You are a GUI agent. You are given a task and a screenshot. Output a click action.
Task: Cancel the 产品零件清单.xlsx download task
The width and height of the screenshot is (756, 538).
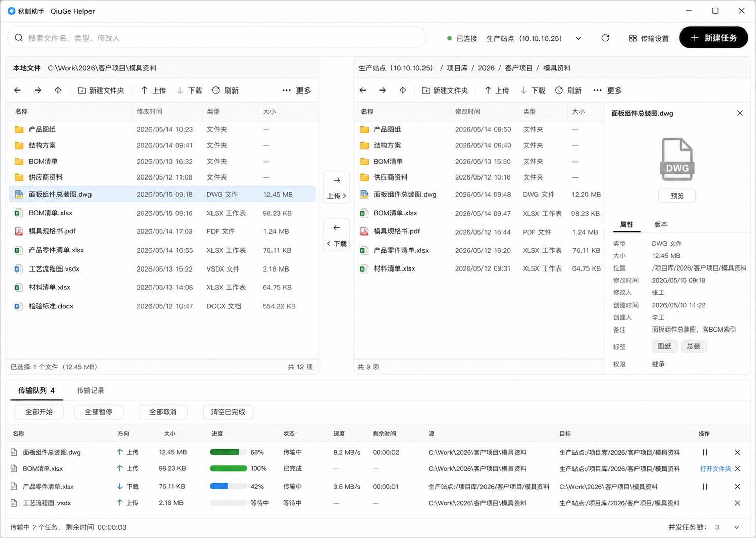click(x=737, y=487)
